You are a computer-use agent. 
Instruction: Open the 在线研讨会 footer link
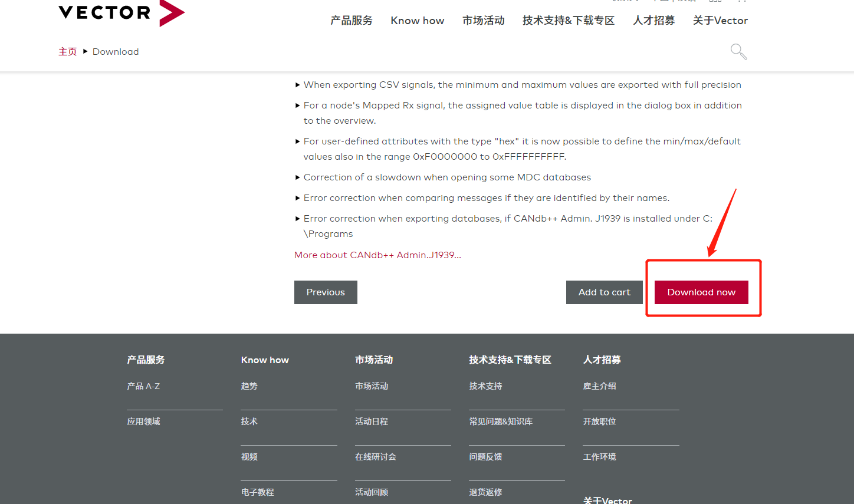(x=376, y=456)
